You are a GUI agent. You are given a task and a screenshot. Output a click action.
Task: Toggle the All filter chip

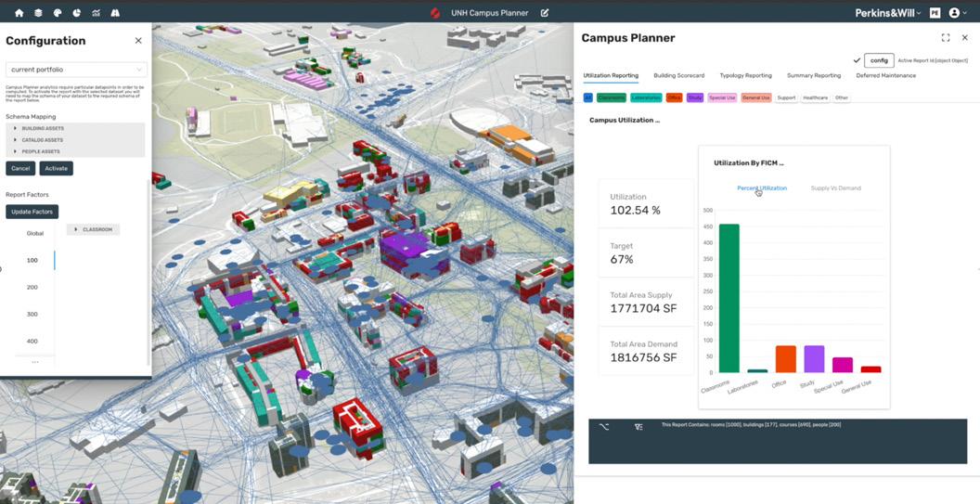click(588, 97)
